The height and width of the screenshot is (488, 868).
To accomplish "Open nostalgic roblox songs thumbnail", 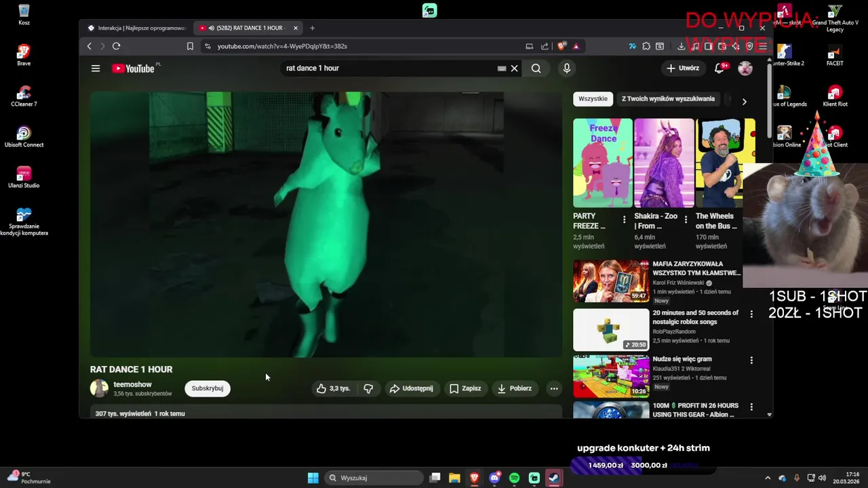I will (611, 330).
